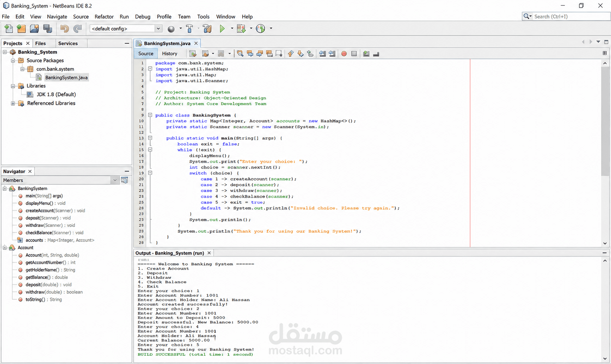The width and height of the screenshot is (611, 364).
Task: Toggle Bookmark in editor toolbar
Action: pyautogui.click(x=310, y=54)
